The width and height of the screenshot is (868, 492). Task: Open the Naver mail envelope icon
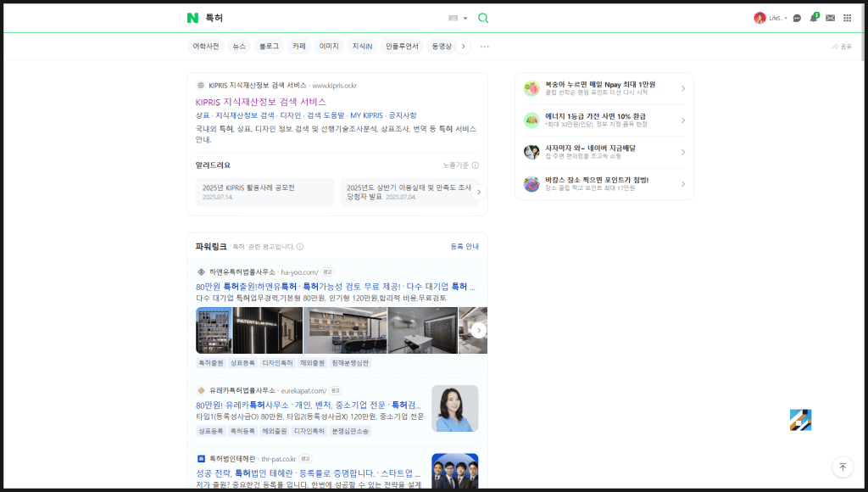(831, 18)
